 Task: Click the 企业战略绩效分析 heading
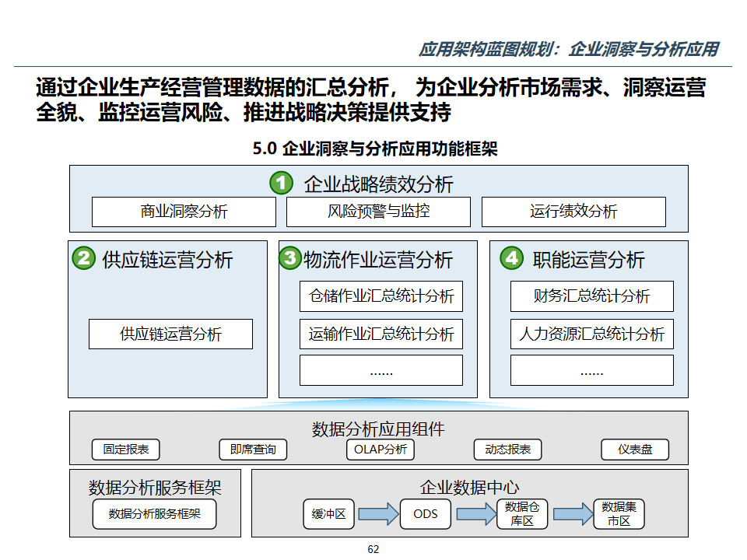click(378, 184)
